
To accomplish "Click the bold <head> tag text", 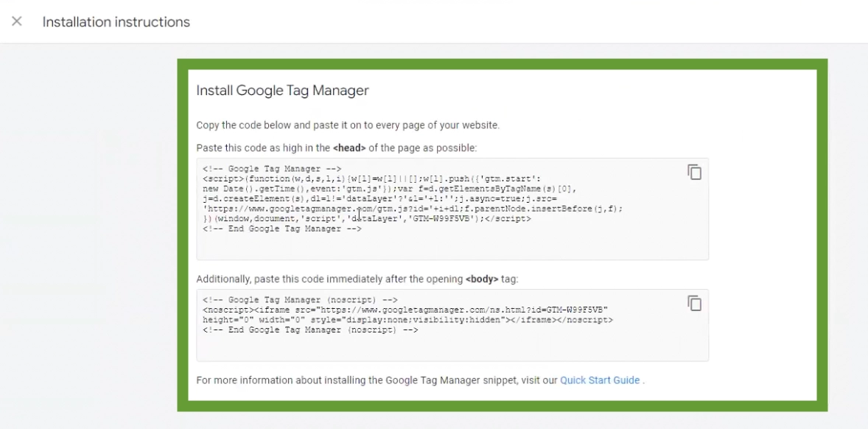I will click(x=349, y=148).
